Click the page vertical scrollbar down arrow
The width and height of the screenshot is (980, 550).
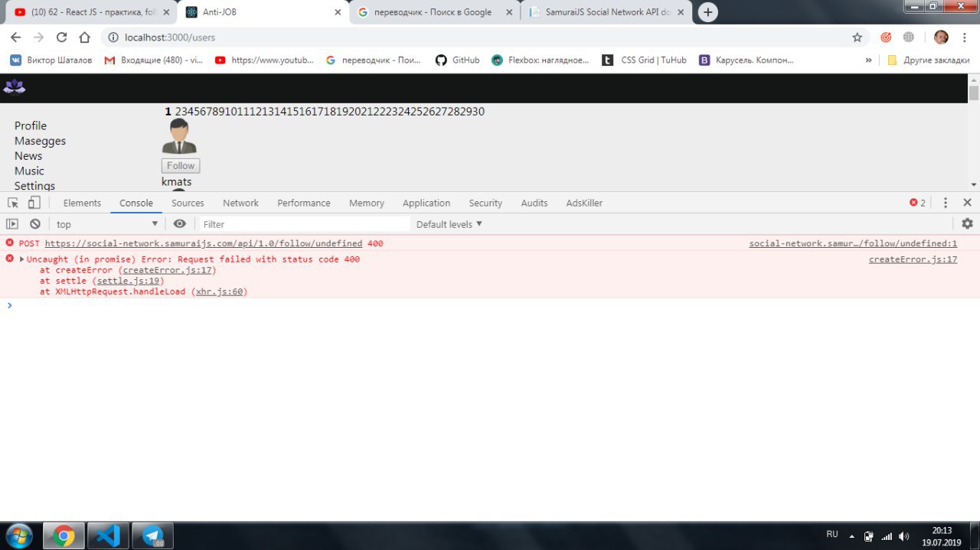coord(973,184)
